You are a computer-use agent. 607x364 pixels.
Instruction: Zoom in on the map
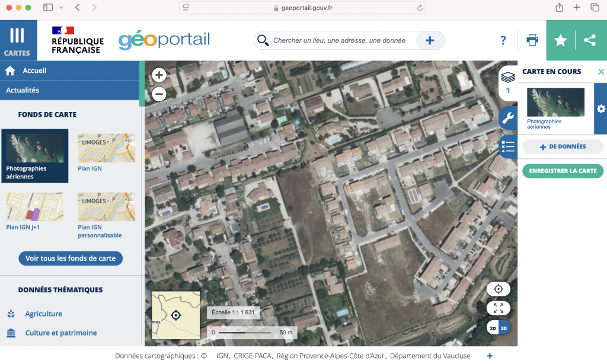[x=159, y=75]
